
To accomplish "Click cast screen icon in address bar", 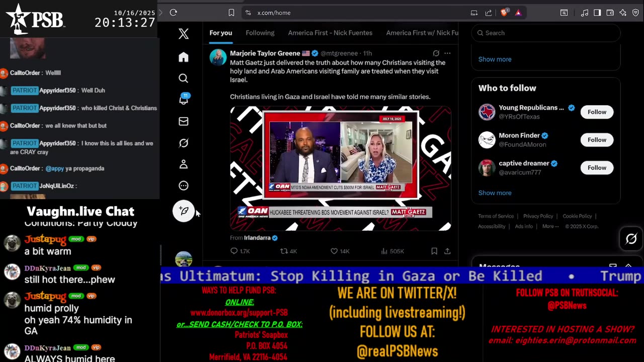I will [x=474, y=13].
